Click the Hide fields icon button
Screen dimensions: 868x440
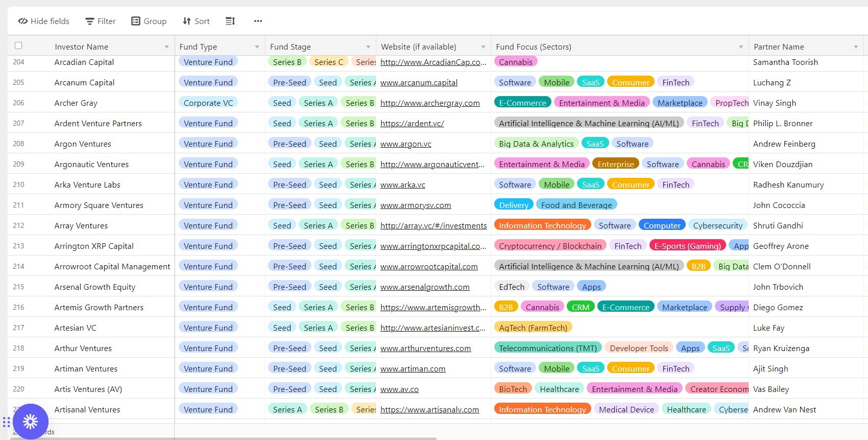[x=43, y=21]
